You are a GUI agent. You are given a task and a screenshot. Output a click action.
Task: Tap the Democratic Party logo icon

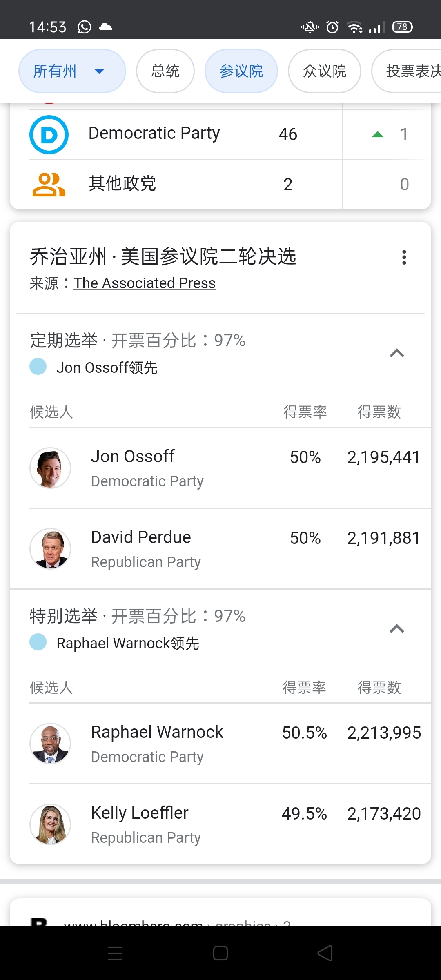49,135
